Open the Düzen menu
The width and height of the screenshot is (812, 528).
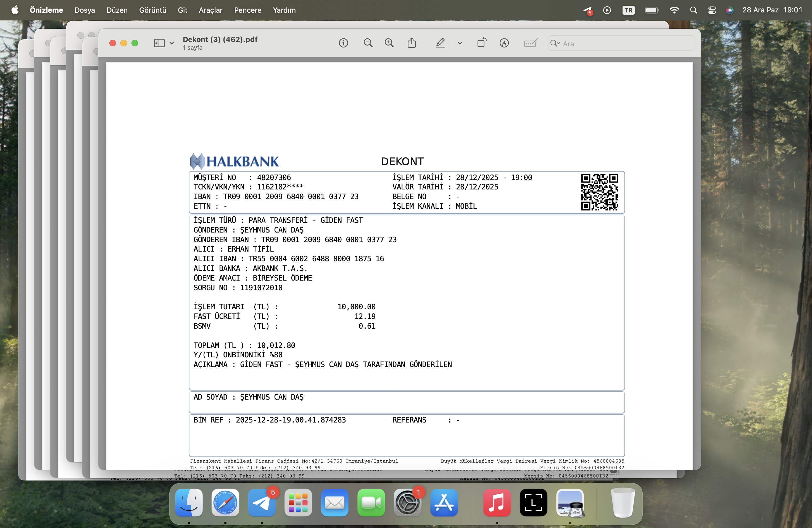(x=117, y=10)
